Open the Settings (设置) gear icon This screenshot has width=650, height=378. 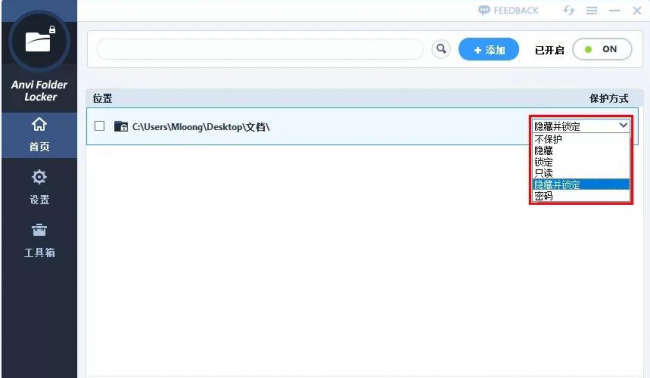[x=39, y=177]
